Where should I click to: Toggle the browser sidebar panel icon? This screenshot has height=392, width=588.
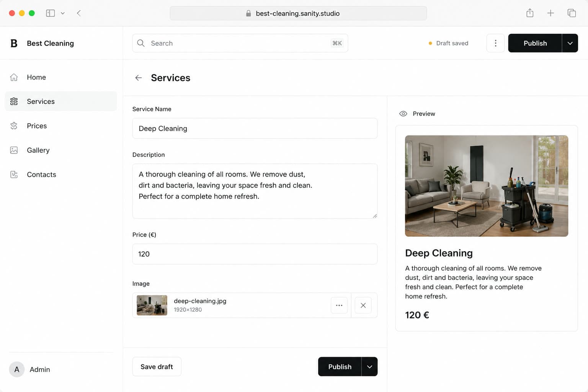[x=51, y=13]
